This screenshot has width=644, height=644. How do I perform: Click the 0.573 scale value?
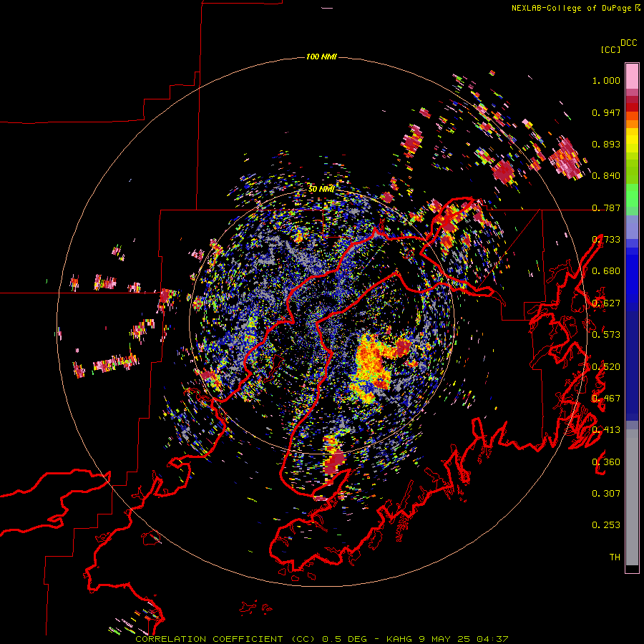606,335
